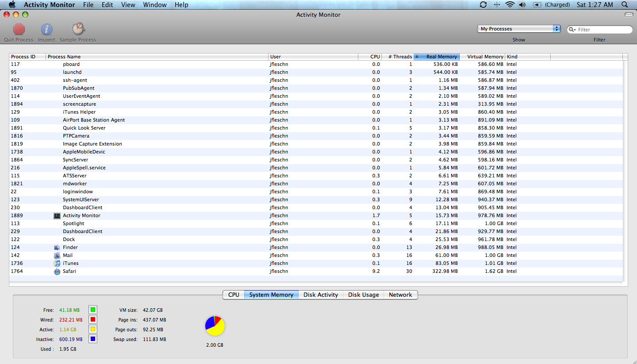Click the volume speaker icon in menu bar
The width and height of the screenshot is (637, 364).
click(x=522, y=5)
